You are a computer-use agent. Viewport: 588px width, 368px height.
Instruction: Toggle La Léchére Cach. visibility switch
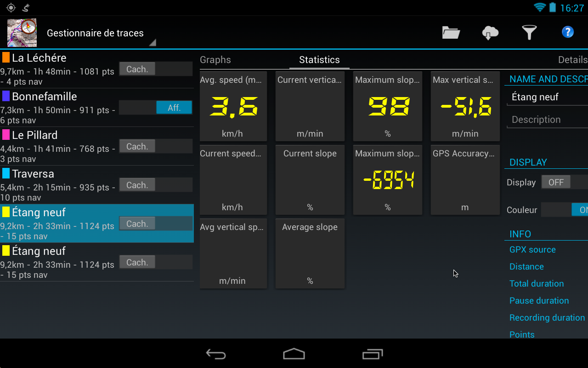[x=155, y=69]
